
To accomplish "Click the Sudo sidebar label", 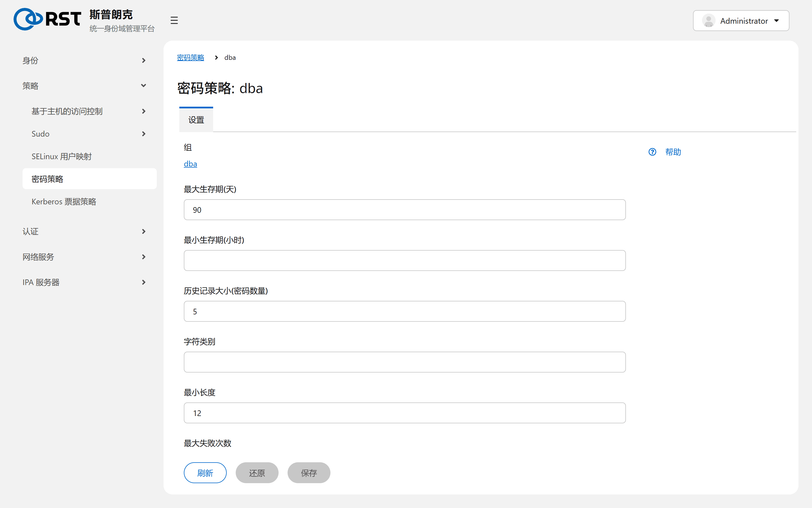I will [x=40, y=134].
